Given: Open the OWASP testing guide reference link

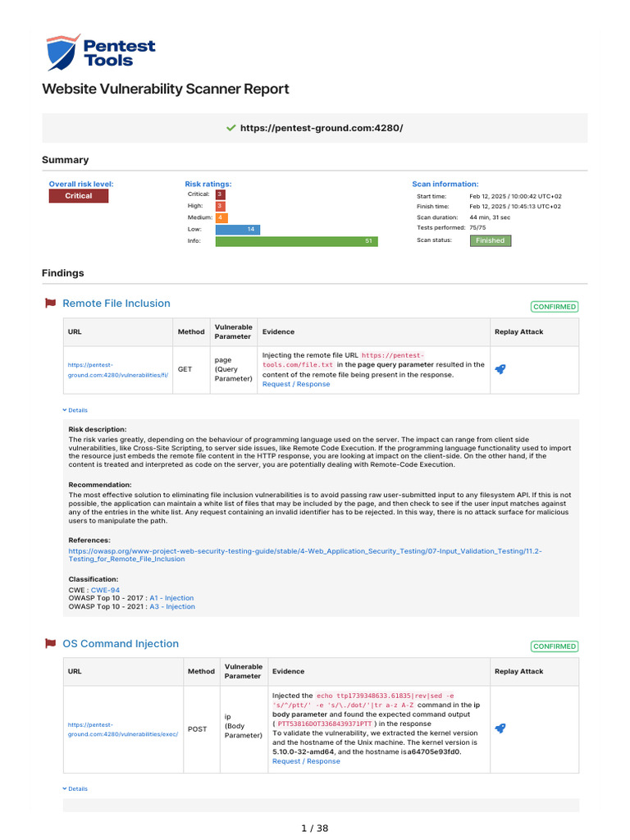Looking at the screenshot, I should click(305, 555).
